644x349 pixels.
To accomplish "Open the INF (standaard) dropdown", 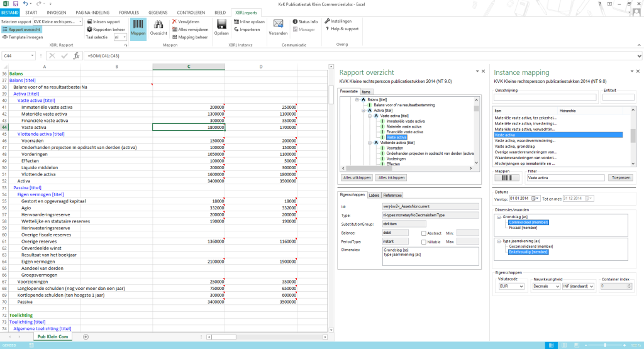I will pos(591,287).
